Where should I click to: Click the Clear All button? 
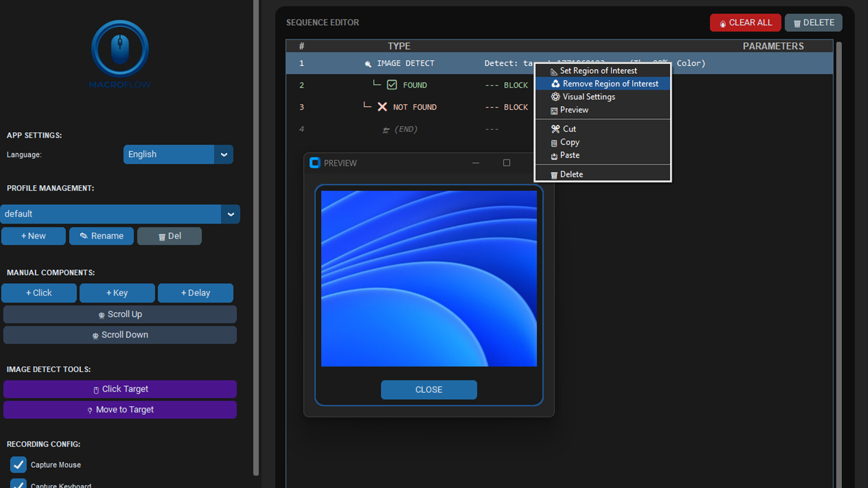[745, 23]
